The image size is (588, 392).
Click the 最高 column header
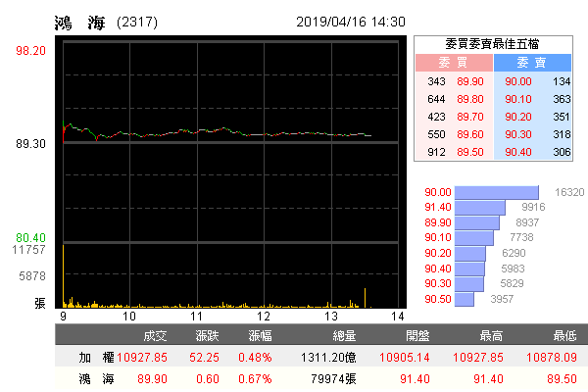(x=491, y=335)
